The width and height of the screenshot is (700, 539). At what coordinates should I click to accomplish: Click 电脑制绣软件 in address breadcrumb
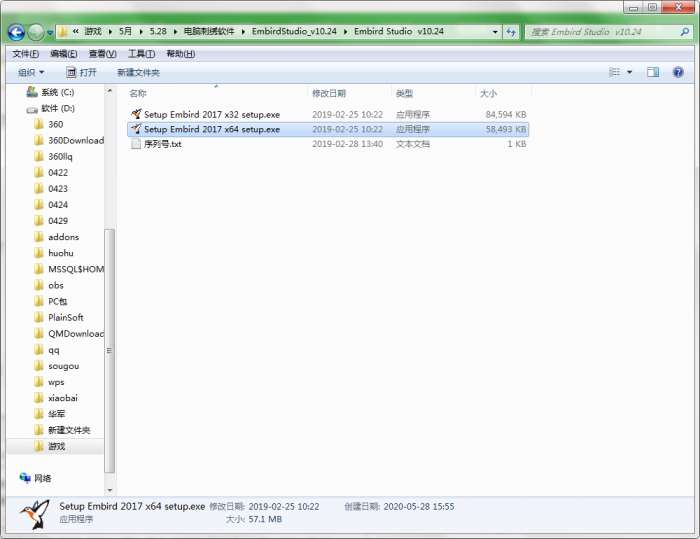click(x=209, y=31)
